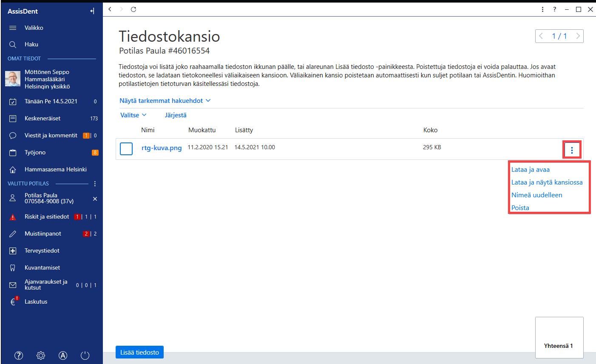Collapse the AssisDent sidebar with pin icon
Viewport: 596px width, 364px height.
92,11
